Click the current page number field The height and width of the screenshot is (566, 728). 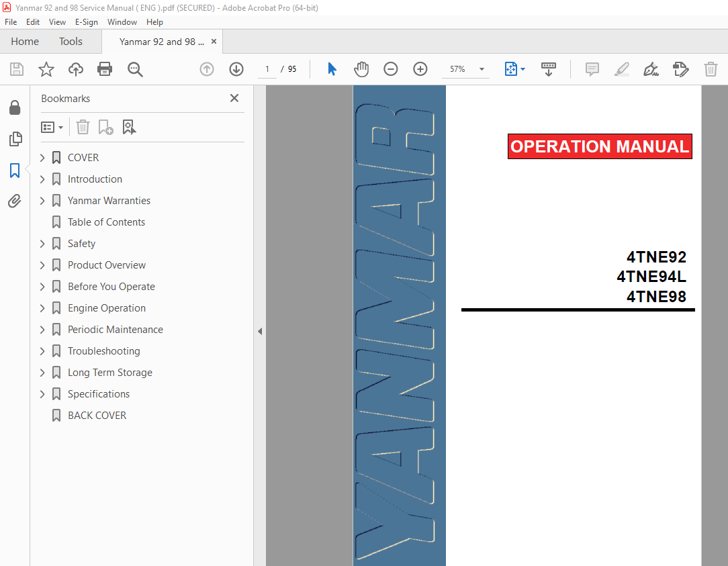click(x=267, y=69)
